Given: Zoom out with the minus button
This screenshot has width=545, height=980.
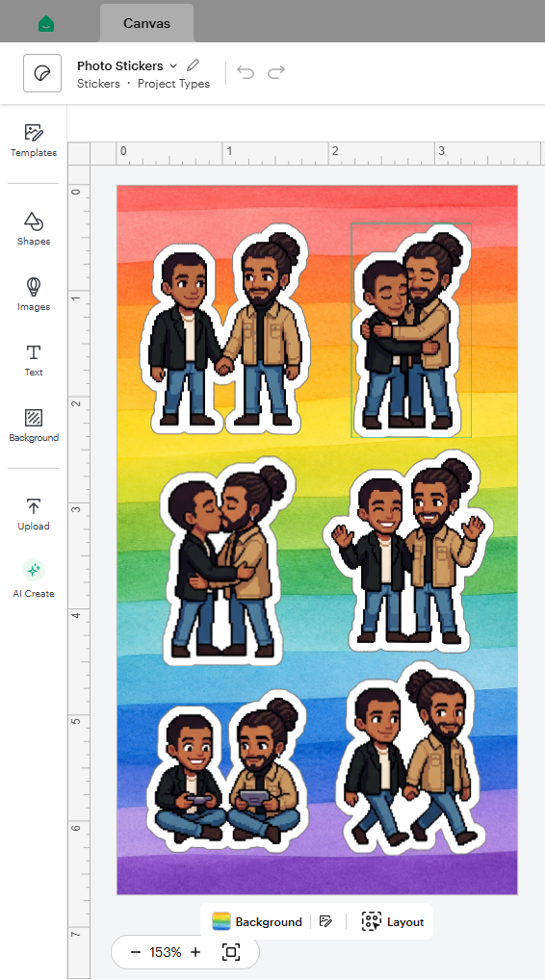Looking at the screenshot, I should point(136,952).
